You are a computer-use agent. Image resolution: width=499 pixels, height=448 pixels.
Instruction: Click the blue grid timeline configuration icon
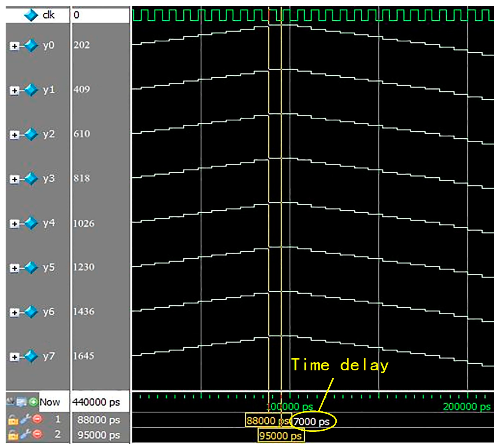click(21, 402)
